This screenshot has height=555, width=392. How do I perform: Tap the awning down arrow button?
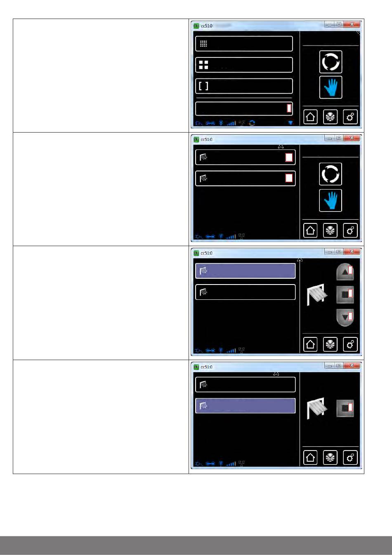(x=345, y=318)
